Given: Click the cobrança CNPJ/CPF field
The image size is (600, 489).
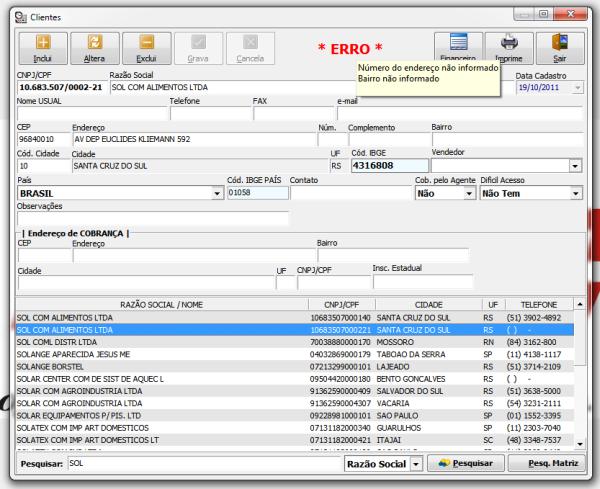Looking at the screenshot, I should pos(334,282).
